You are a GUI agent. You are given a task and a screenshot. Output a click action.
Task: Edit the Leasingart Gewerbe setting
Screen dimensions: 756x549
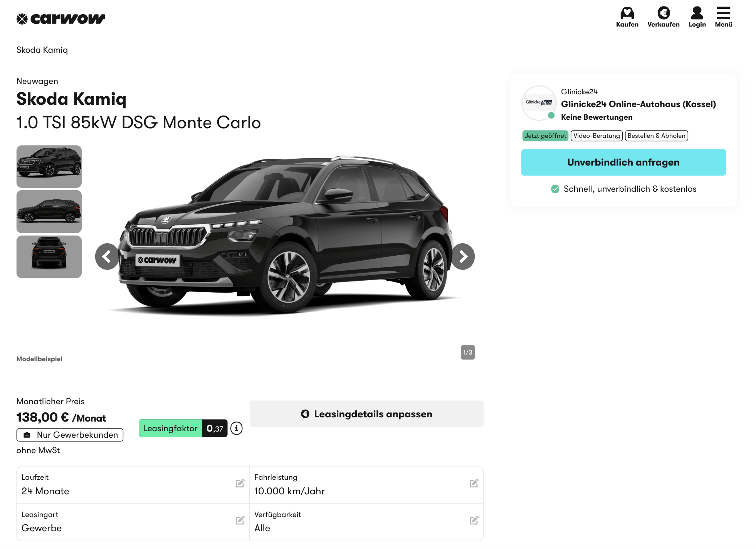click(240, 521)
